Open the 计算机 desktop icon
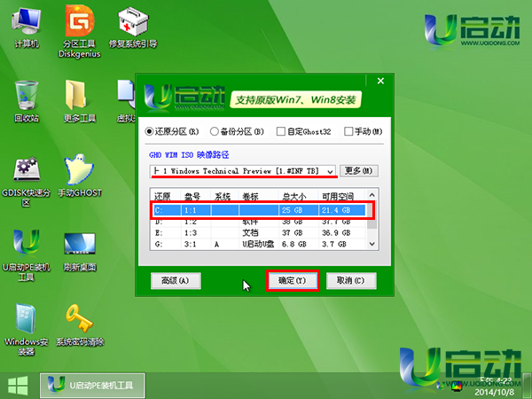Screen dimensions: 532x399 (26, 28)
